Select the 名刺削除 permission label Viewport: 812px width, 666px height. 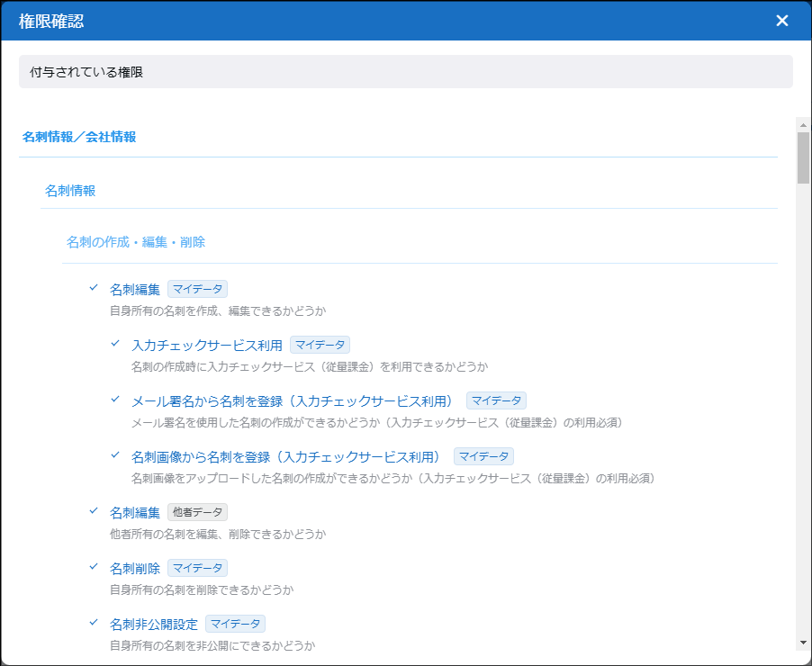click(135, 568)
